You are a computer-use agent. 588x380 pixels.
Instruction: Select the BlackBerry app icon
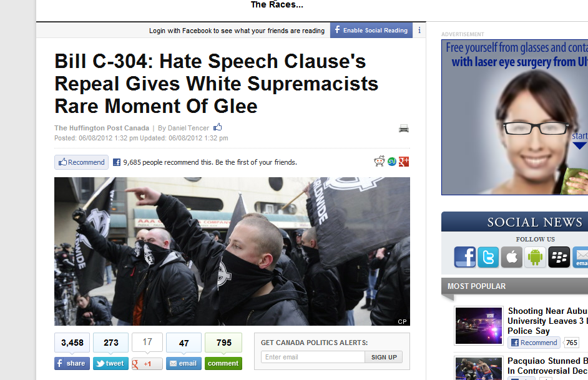559,257
